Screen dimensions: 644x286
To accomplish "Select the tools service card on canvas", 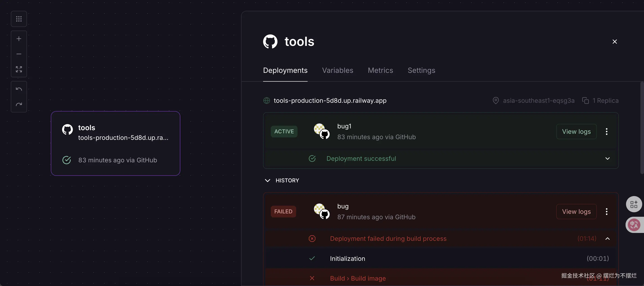I will point(116,143).
